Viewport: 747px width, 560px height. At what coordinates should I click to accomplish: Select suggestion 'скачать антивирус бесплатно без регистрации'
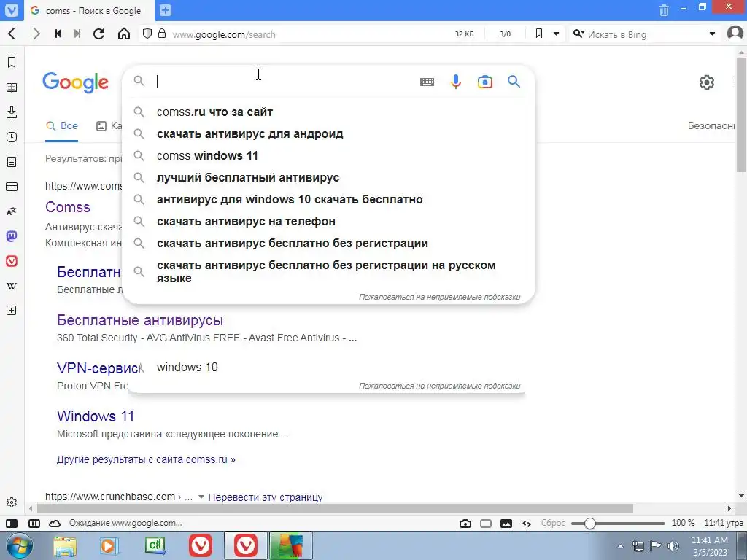point(329,244)
